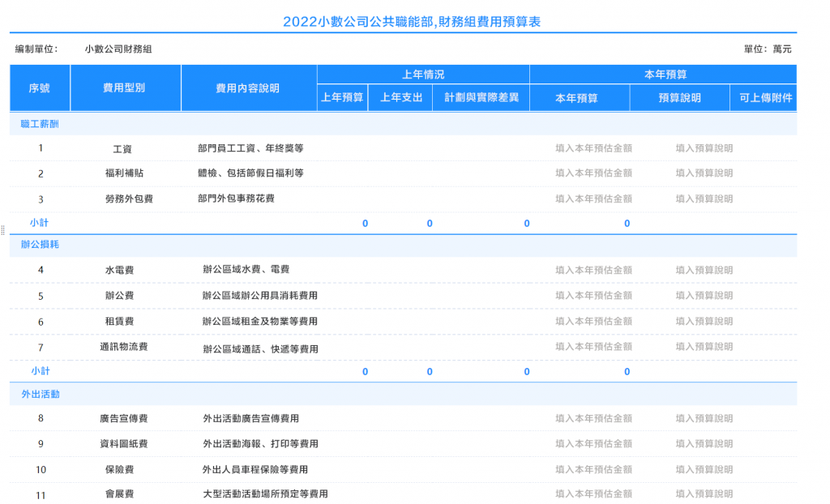Click the spreadsheet title 2022小數公司公共職能部,財務組費用預算表
830x504 pixels.
point(415,19)
